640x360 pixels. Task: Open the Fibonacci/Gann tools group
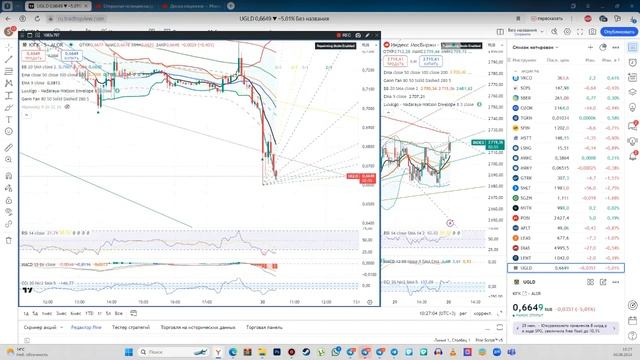coord(9,71)
